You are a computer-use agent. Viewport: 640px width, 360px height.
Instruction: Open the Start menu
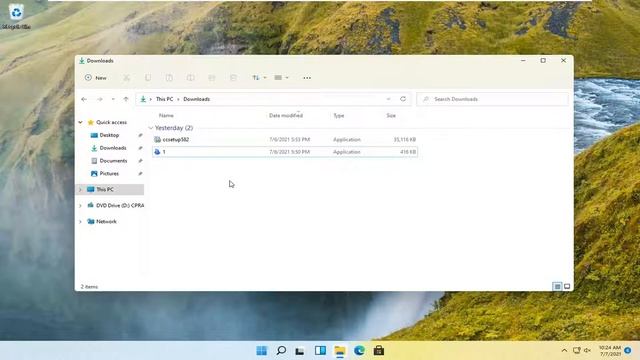click(262, 351)
